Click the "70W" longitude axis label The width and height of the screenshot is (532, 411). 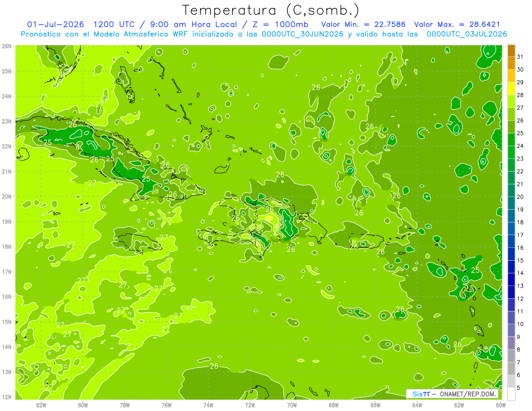pos(292,404)
